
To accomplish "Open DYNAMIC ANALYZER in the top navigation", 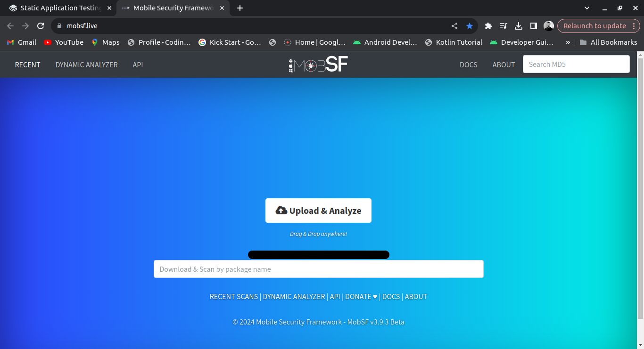I will tap(86, 65).
